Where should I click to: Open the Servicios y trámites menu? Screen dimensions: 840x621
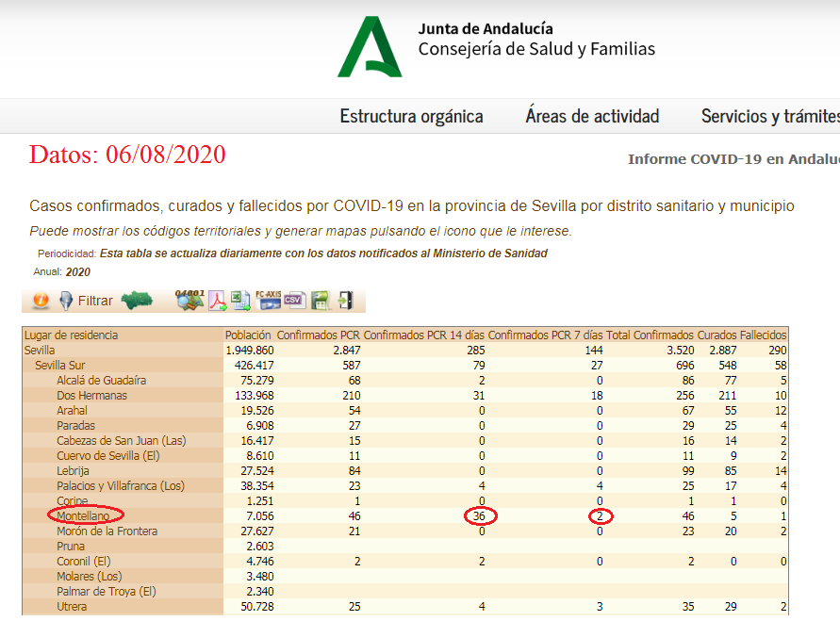click(769, 117)
